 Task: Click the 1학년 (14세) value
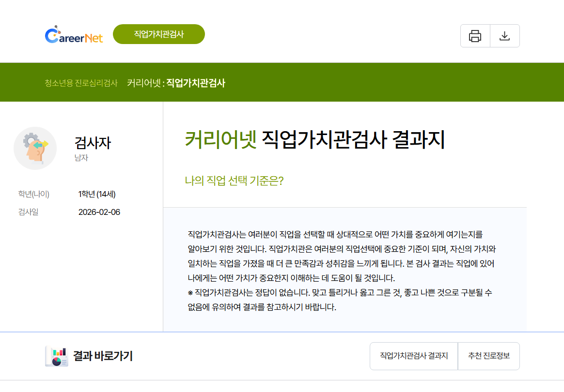click(97, 194)
